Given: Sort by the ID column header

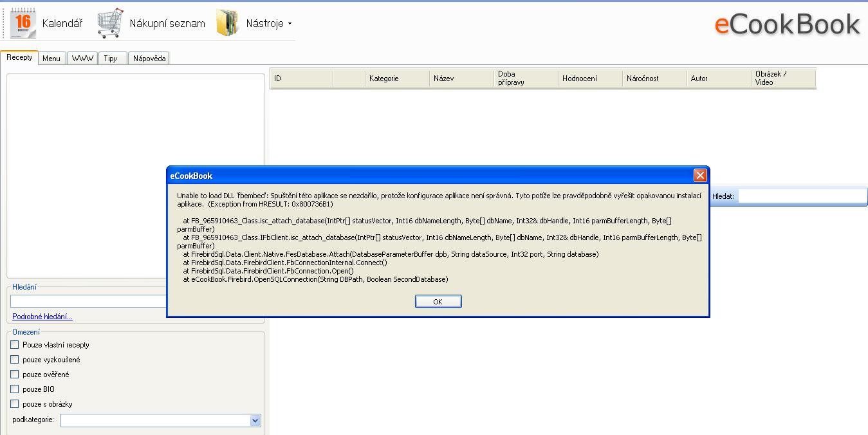Looking at the screenshot, I should pyautogui.click(x=301, y=79).
